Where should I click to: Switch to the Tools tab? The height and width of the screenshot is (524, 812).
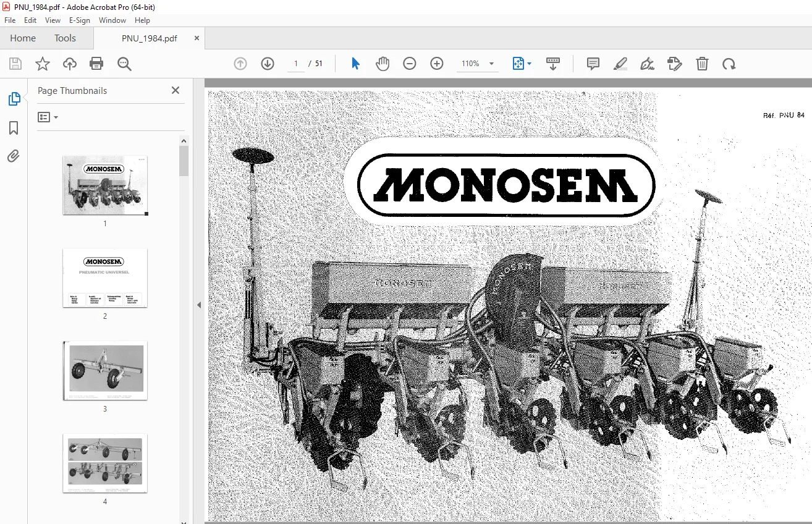pos(65,38)
